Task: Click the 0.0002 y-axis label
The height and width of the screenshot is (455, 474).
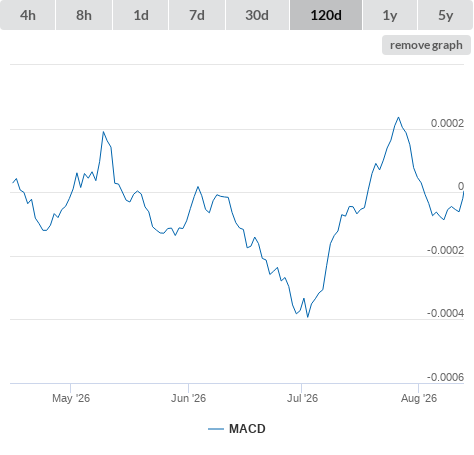Action: (x=447, y=123)
